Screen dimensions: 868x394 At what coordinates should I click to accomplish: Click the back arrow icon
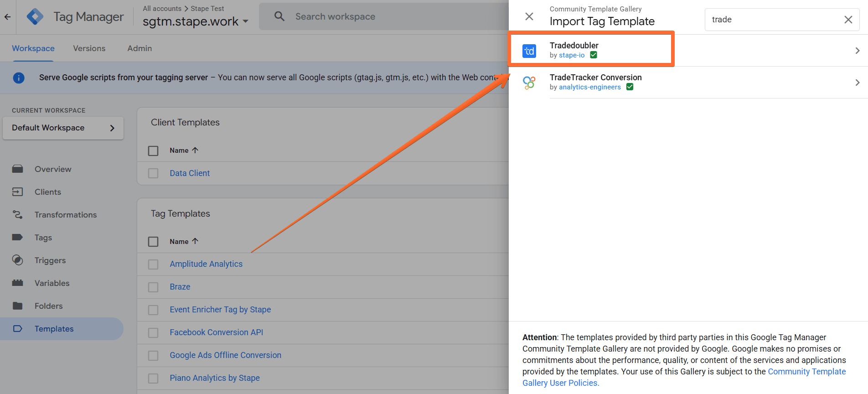click(7, 17)
